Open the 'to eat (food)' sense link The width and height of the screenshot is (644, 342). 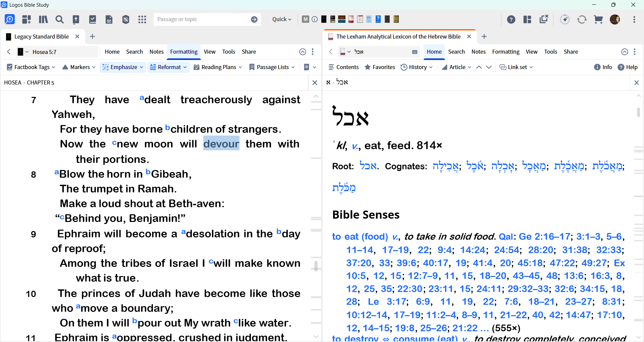point(360,236)
